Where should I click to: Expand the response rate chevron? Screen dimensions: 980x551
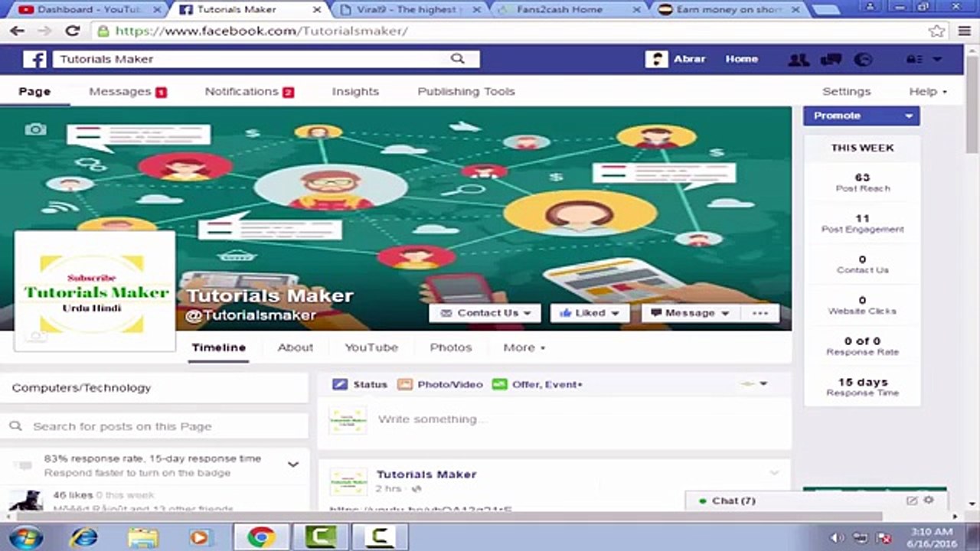[293, 464]
